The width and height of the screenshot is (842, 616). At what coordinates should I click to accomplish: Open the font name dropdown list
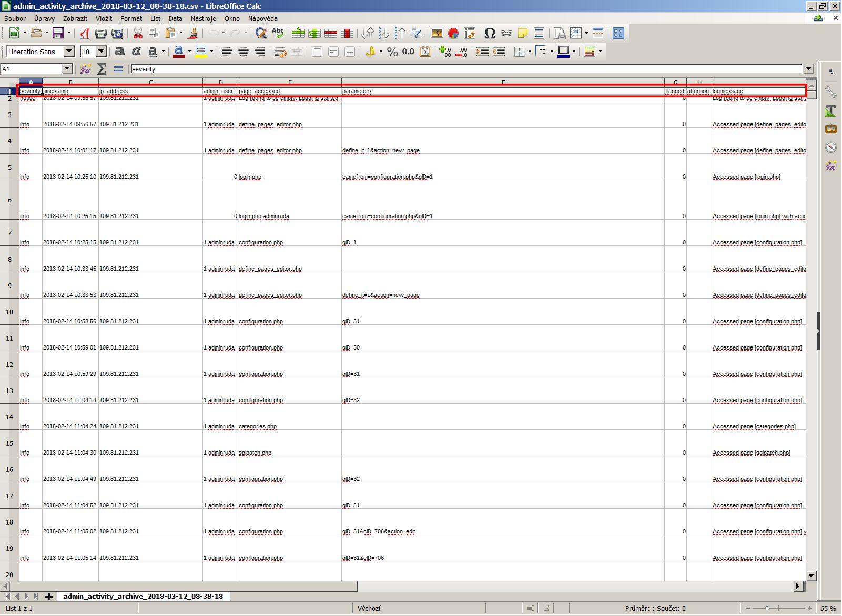pyautogui.click(x=69, y=52)
